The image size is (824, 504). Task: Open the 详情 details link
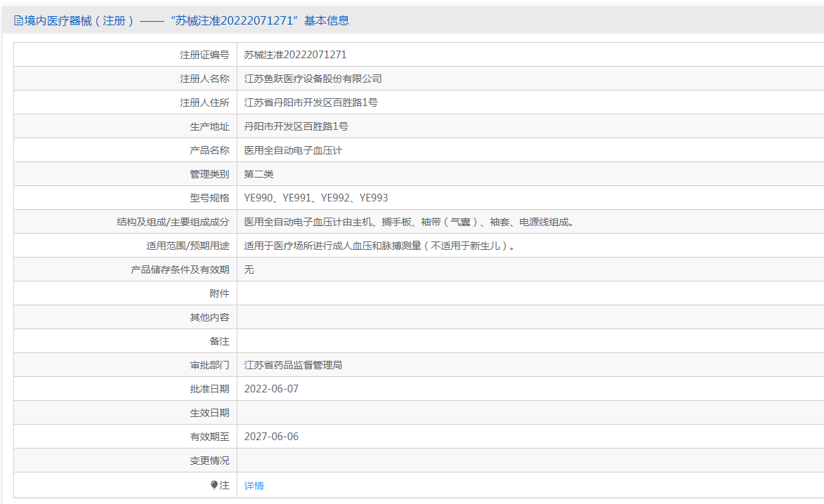click(254, 486)
